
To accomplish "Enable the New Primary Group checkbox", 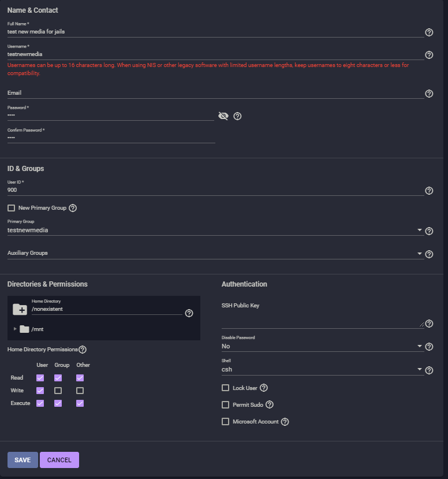I will coord(11,208).
